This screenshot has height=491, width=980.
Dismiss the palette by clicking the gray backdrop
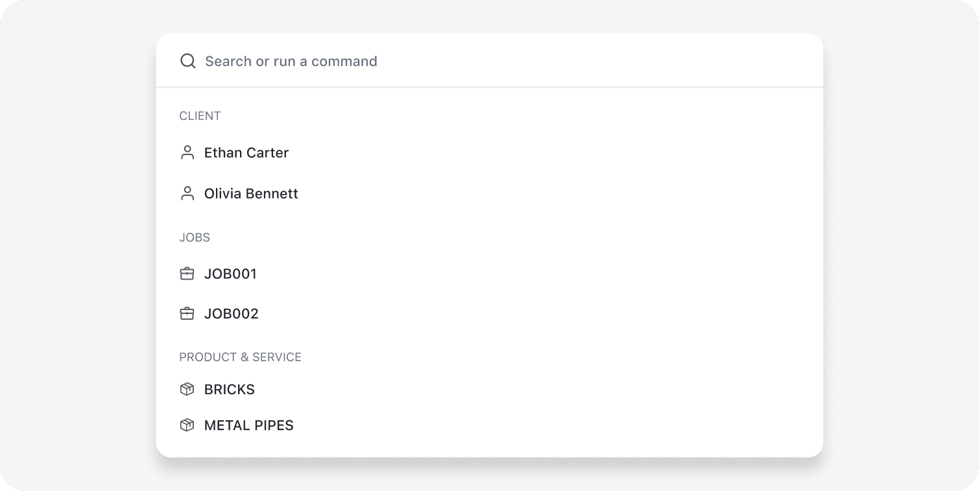78,259
